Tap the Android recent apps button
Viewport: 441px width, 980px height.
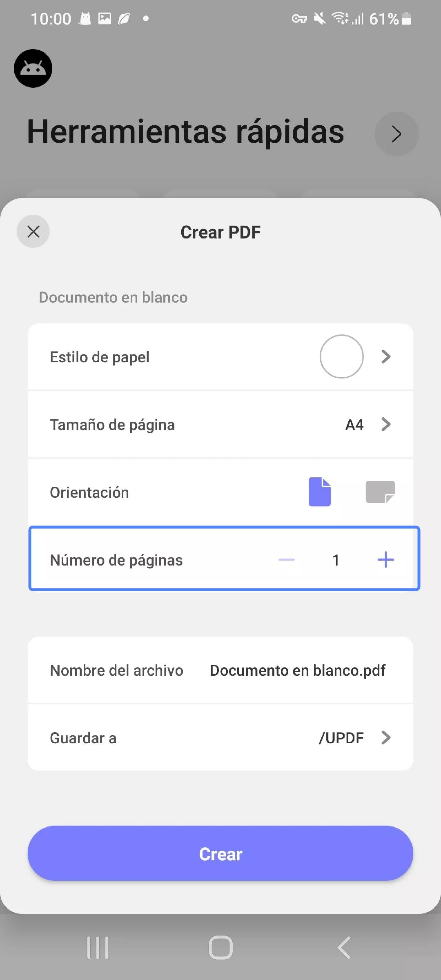[x=98, y=947]
